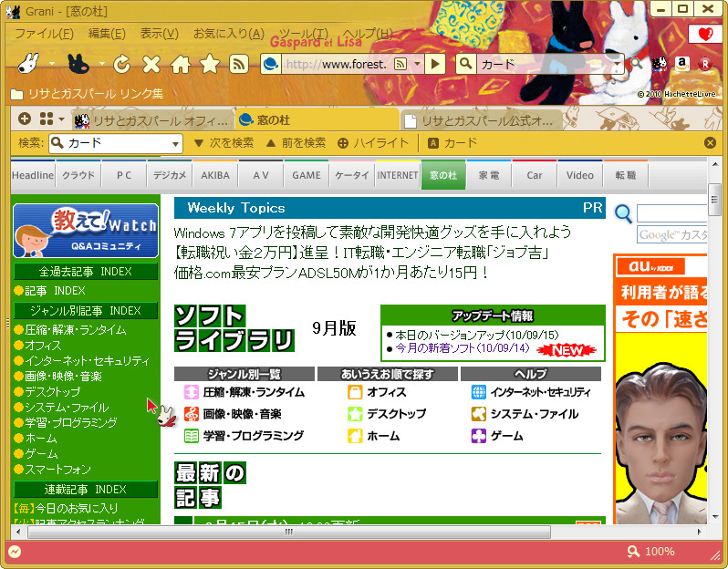
Task: Click the インターネット・セキュリティ globe icon
Action: tap(479, 392)
